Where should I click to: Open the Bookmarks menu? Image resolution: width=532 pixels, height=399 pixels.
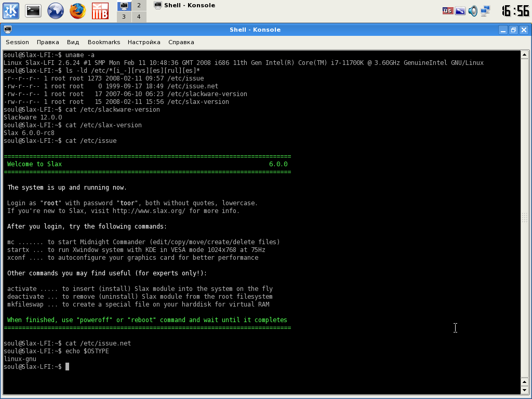104,42
